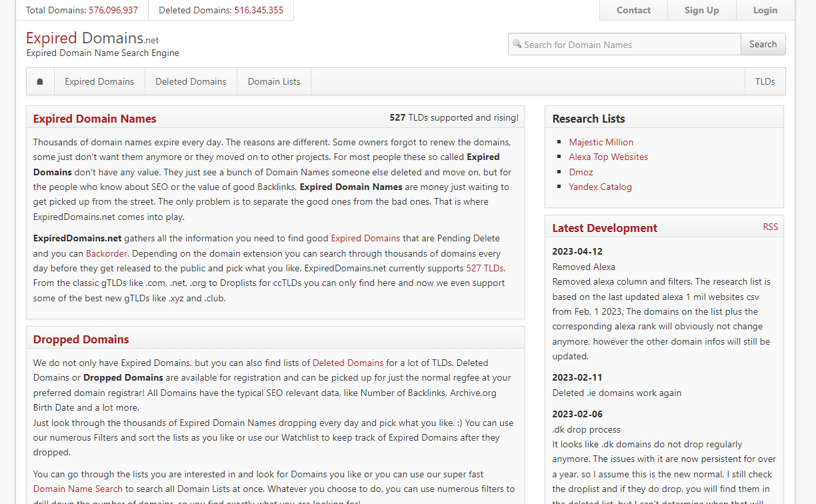Open the TLDs nav tab

click(x=765, y=81)
